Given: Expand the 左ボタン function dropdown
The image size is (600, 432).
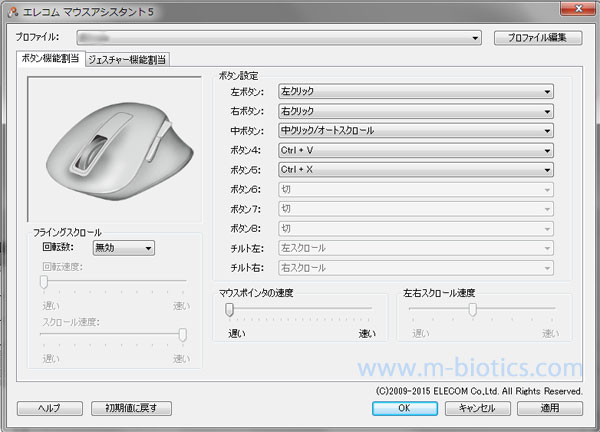Looking at the screenshot, I should (x=415, y=91).
